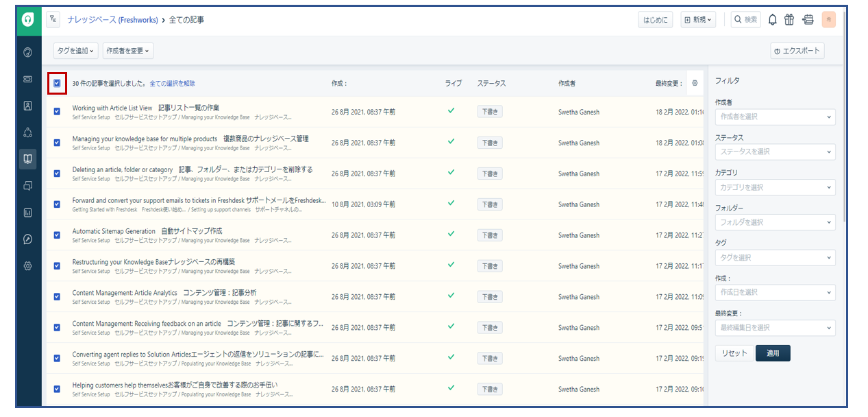Open the gift what's-new icon
The image size is (868, 417).
[789, 20]
